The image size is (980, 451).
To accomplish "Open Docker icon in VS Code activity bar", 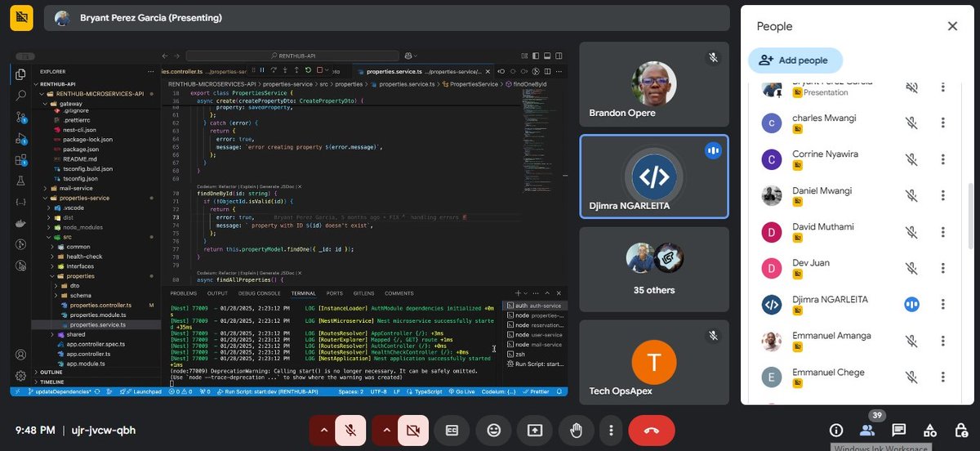I will coord(21,222).
